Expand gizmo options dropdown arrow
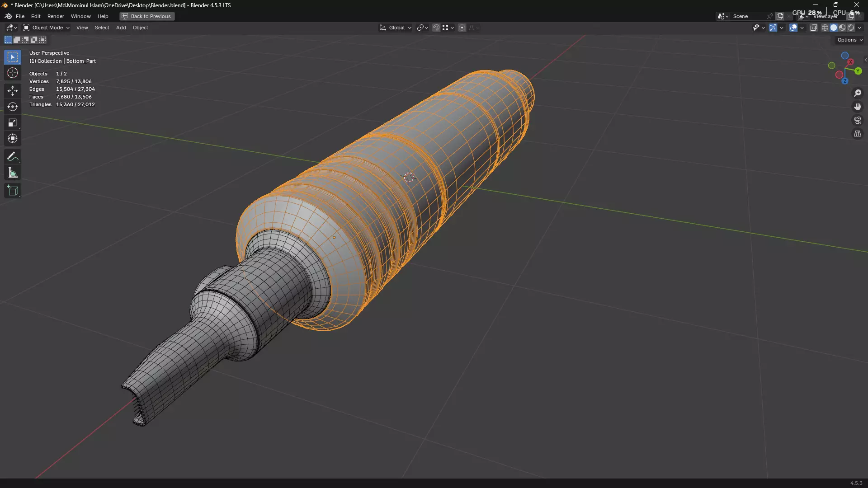The image size is (868, 488). 782,28
